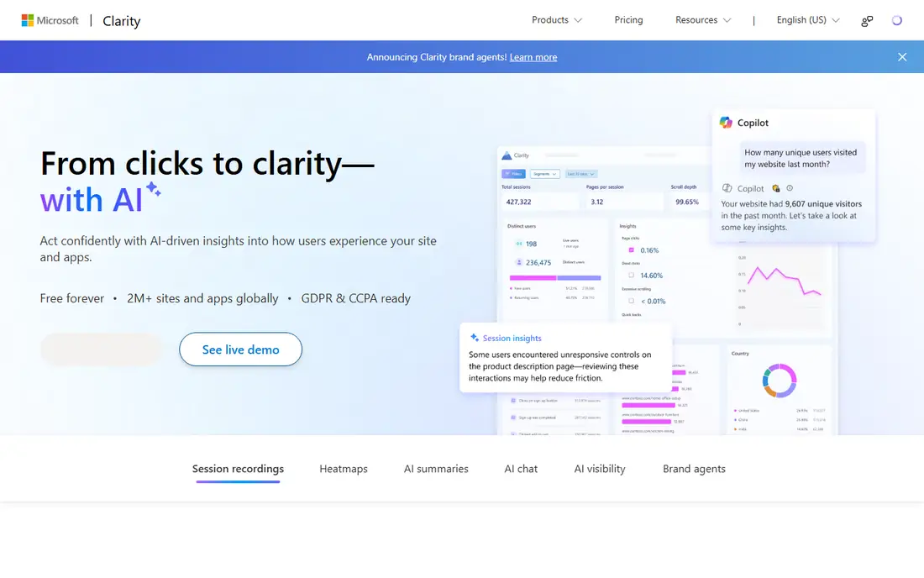This screenshot has width=924, height=578.
Task: Open the Clarity home link
Action: coord(122,21)
